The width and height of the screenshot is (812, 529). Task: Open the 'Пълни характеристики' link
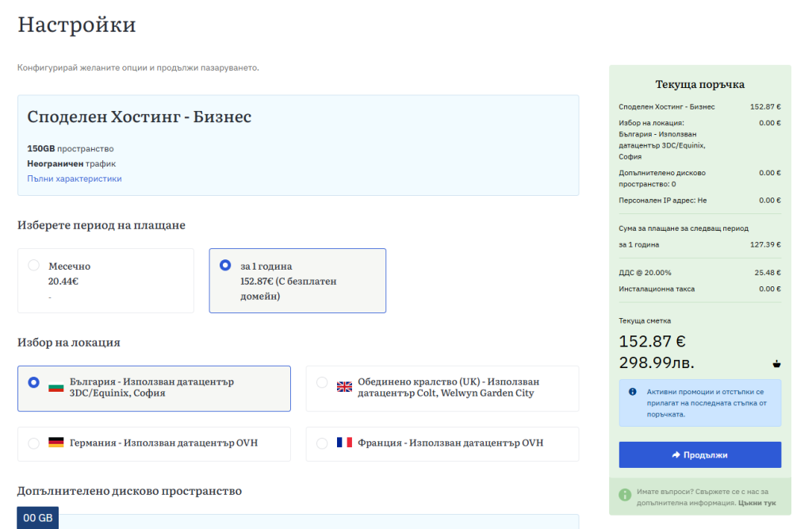(x=75, y=178)
